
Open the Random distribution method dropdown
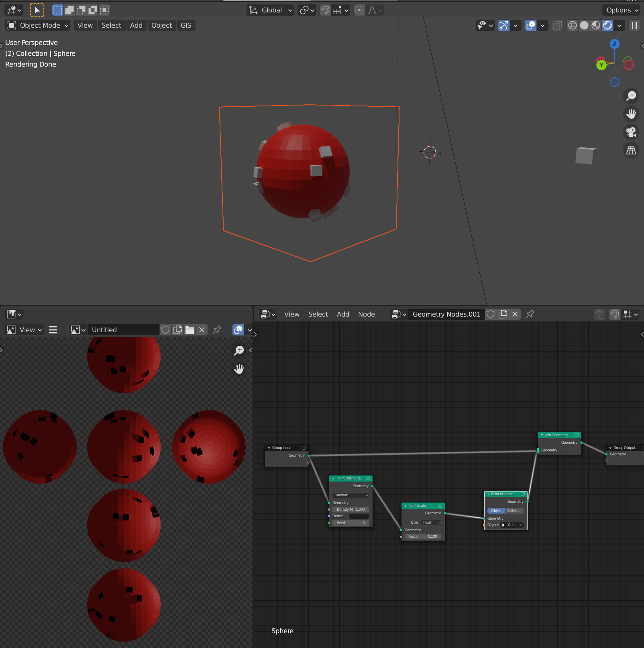351,495
